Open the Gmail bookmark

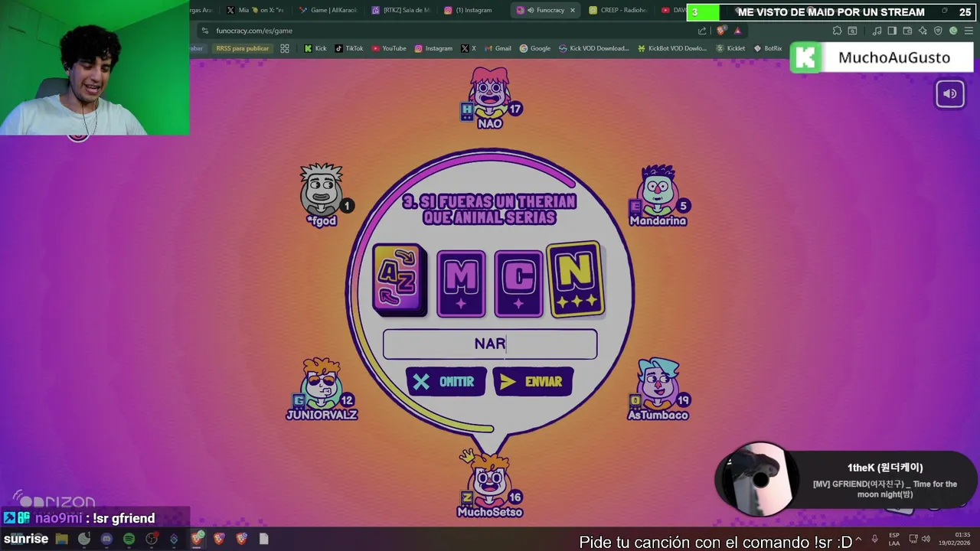pos(497,48)
